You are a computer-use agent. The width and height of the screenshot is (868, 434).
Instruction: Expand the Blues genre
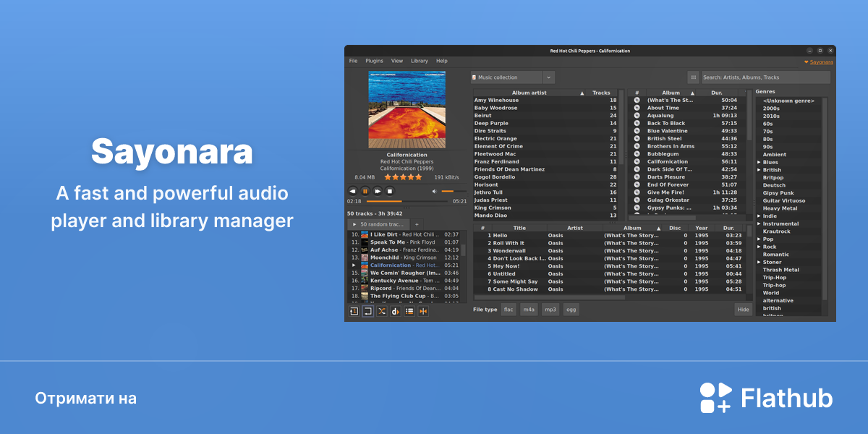(759, 163)
